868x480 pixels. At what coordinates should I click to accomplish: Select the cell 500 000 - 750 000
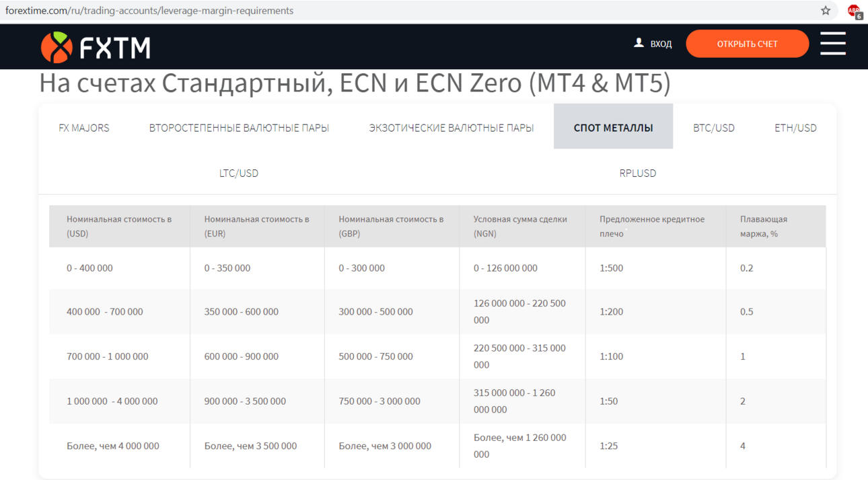[x=376, y=356]
